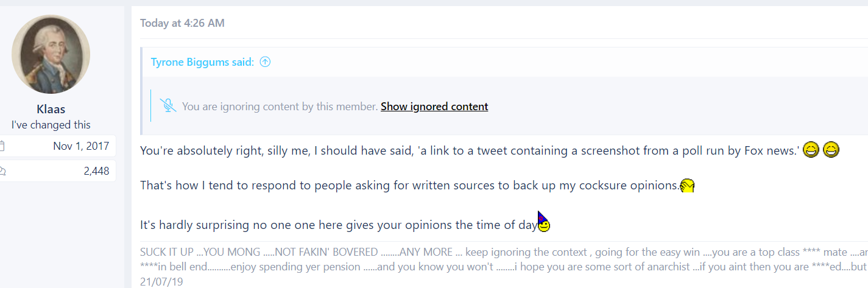Show ignored content from this member

point(434,107)
